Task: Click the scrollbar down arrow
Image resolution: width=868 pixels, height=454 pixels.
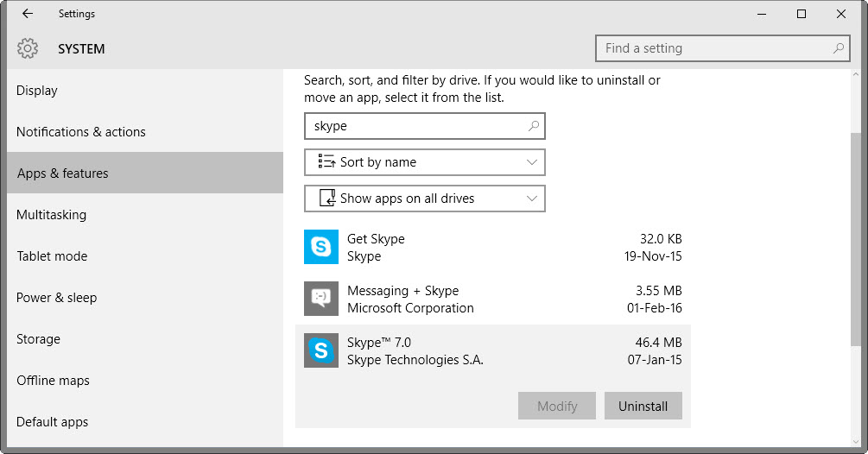Action: 856,442
